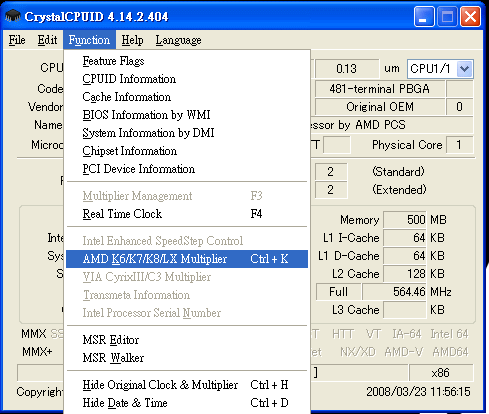Open AMD K6/K7/K8/LX Multiplier
The image size is (489, 414).
click(187, 259)
